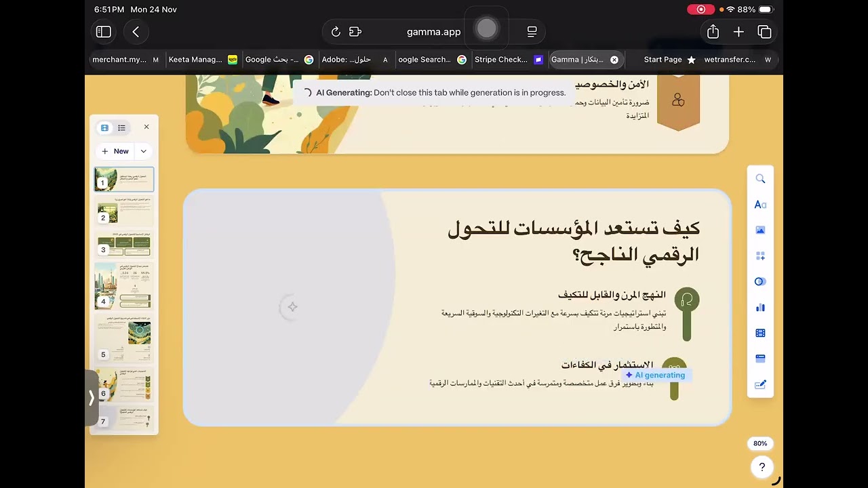Open text formatting (Aa) tool
This screenshot has width=868, height=488.
coord(760,205)
